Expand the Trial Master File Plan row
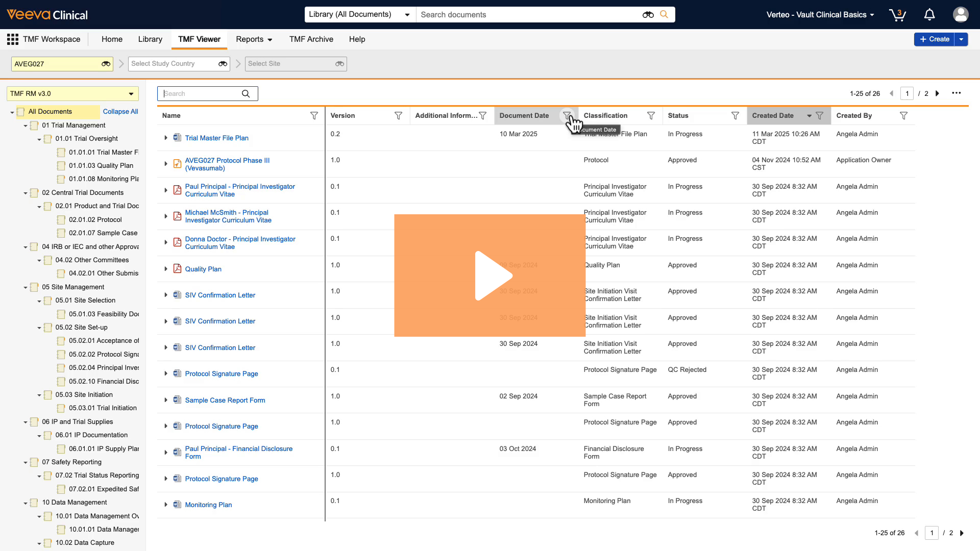The height and width of the screenshot is (551, 980). click(166, 138)
